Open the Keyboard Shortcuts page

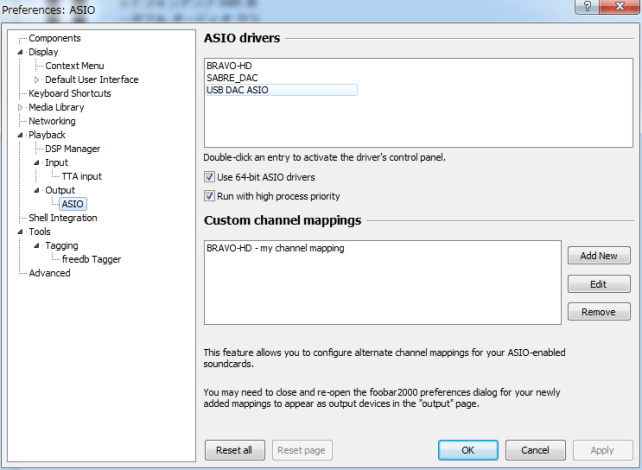[x=69, y=94]
